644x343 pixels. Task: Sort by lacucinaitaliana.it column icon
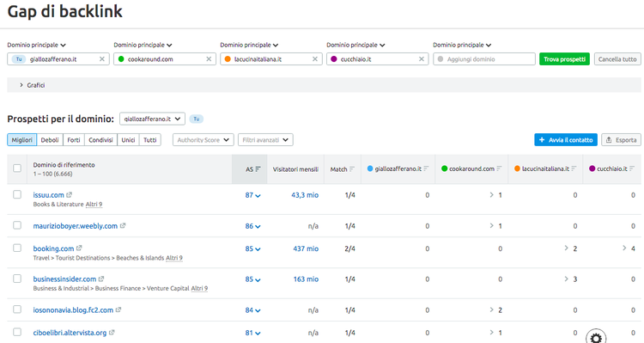pyautogui.click(x=574, y=168)
